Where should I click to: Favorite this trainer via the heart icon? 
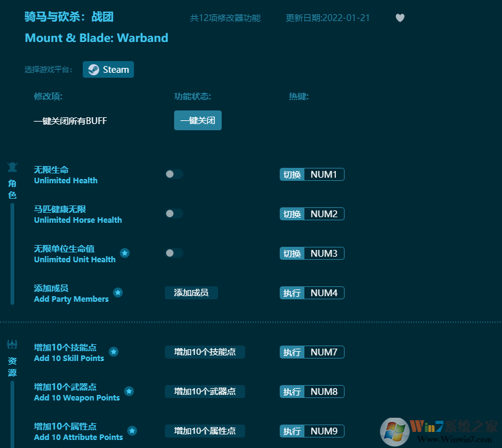pos(400,18)
